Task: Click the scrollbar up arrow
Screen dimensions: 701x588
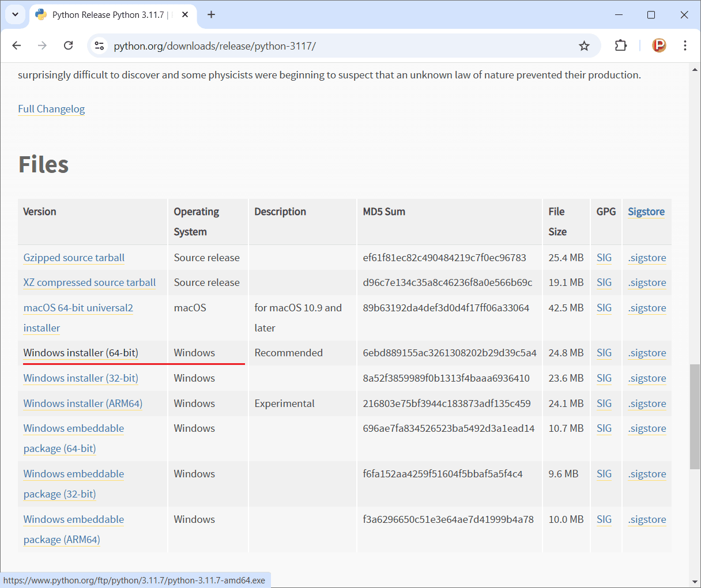Action: 695,70
